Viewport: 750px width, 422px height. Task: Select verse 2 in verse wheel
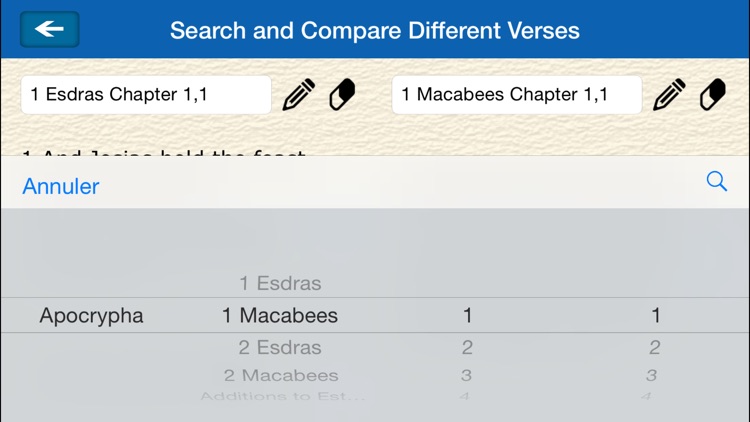(x=655, y=347)
